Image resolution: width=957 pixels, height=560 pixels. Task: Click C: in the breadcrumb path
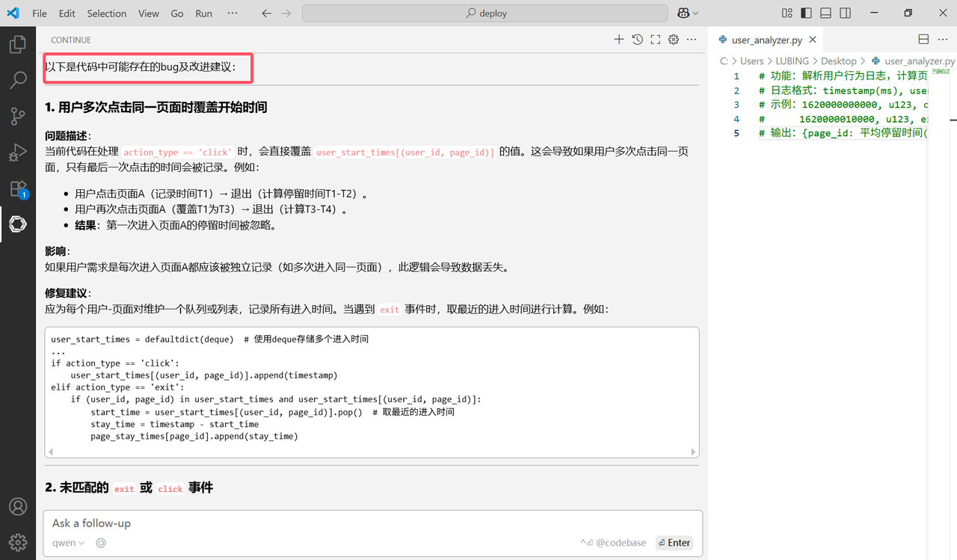(x=724, y=61)
